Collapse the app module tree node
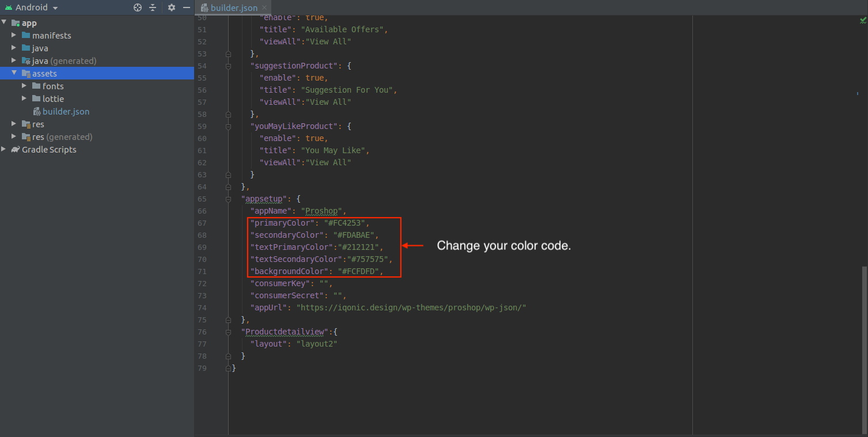The image size is (868, 437). click(x=5, y=23)
